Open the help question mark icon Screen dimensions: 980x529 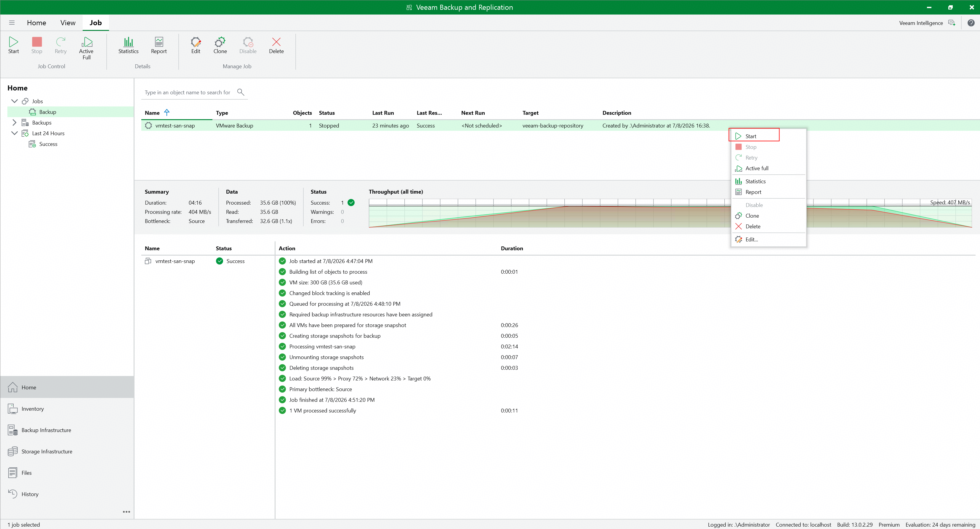click(x=971, y=23)
